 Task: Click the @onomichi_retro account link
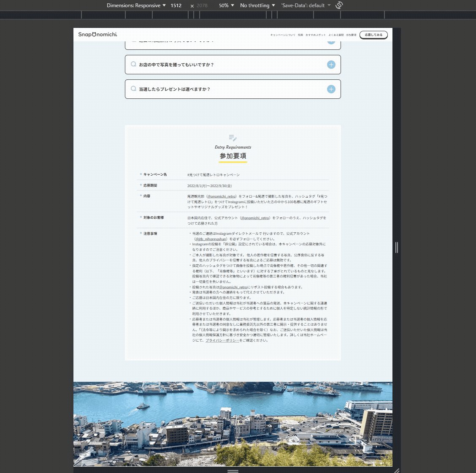(x=222, y=196)
